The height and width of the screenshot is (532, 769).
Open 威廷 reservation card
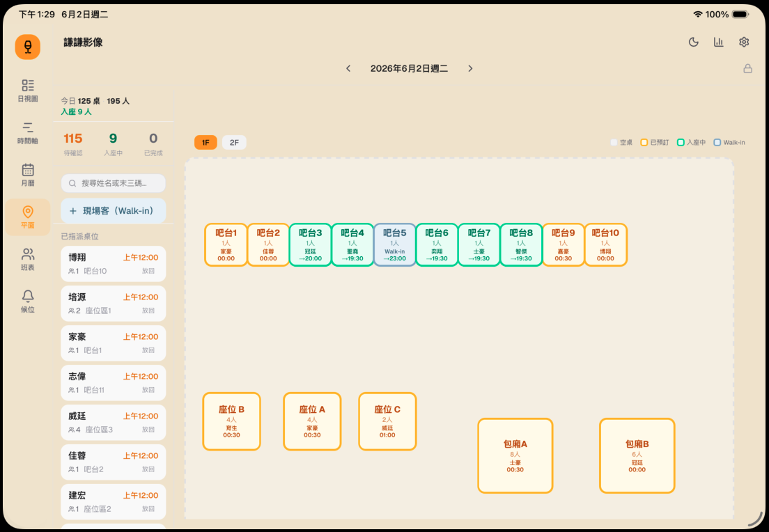tap(114, 423)
